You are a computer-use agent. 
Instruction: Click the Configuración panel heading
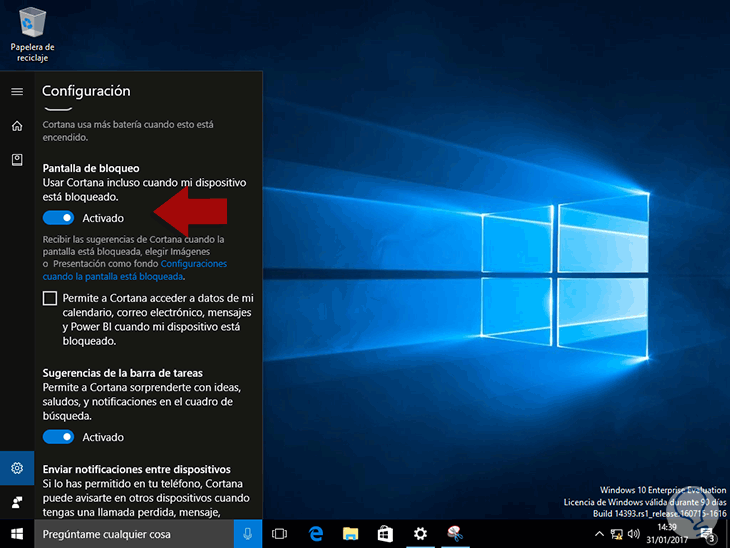pos(86,91)
